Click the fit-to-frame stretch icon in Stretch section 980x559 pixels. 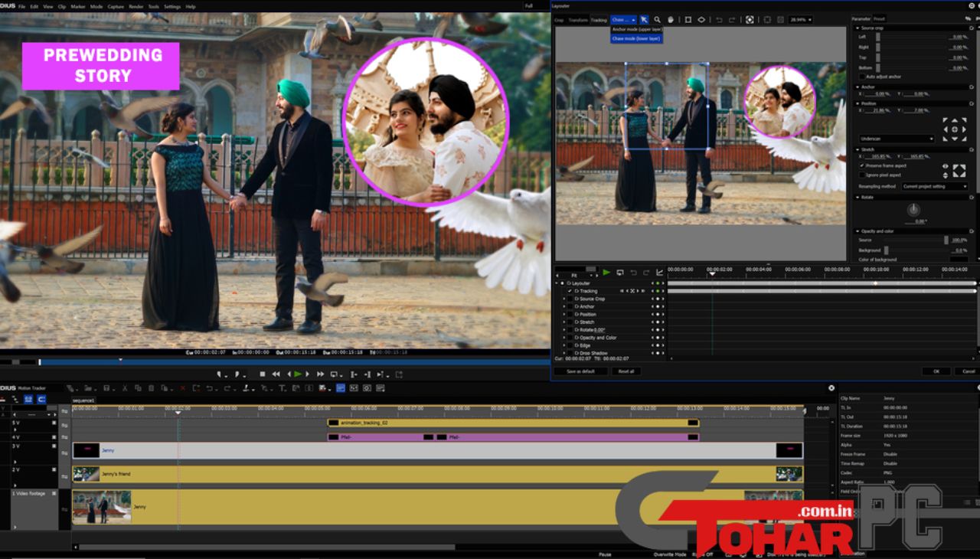click(959, 170)
